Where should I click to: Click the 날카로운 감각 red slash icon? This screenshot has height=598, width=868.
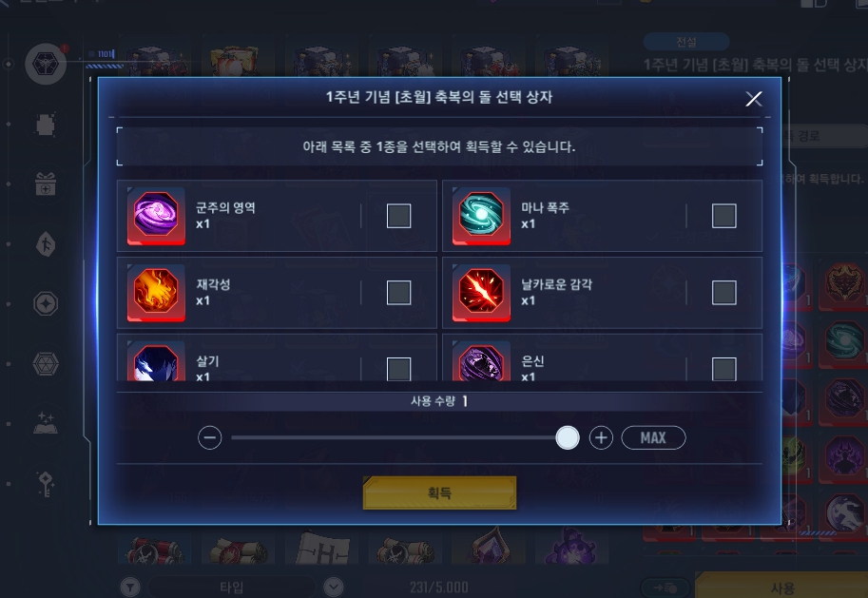481,293
